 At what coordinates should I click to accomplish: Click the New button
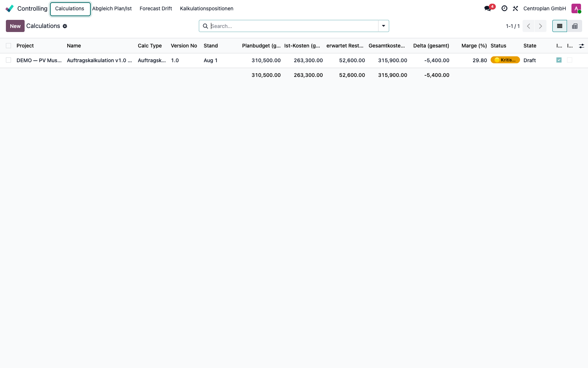(x=15, y=26)
